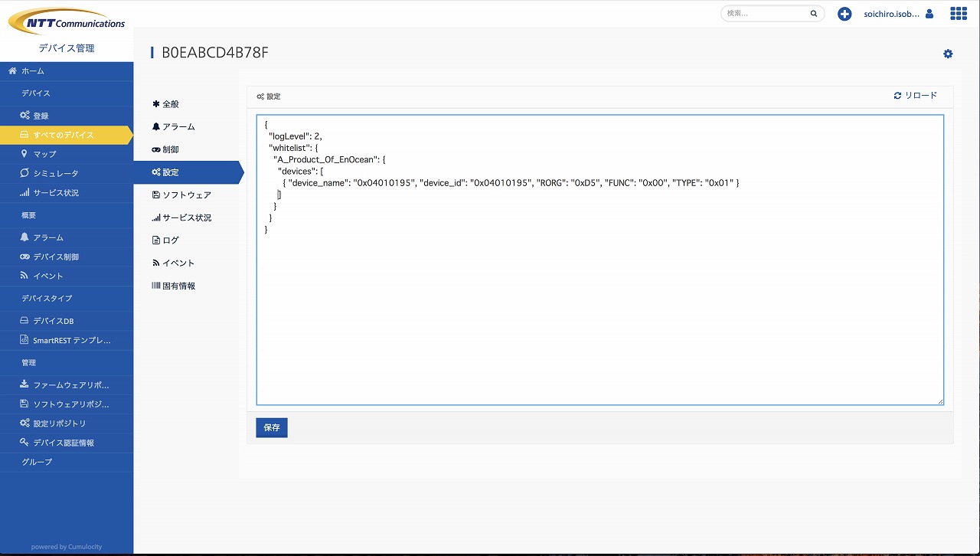Open Simulator (シミュレータ) in sidebar
This screenshot has height=556, width=980.
pos(67,173)
